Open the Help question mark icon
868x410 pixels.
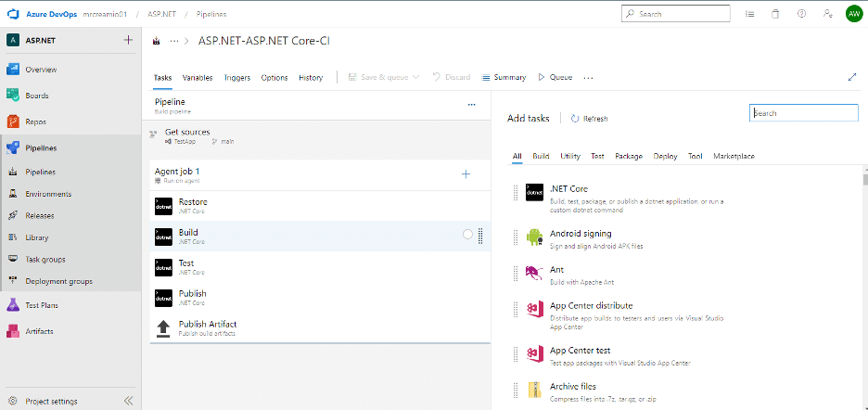[x=801, y=15]
